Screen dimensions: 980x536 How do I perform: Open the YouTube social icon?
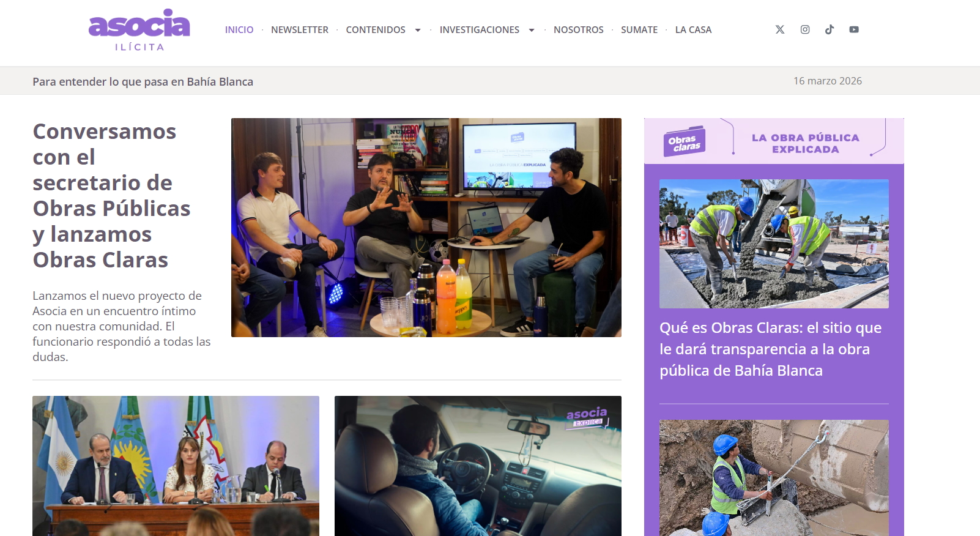click(854, 29)
